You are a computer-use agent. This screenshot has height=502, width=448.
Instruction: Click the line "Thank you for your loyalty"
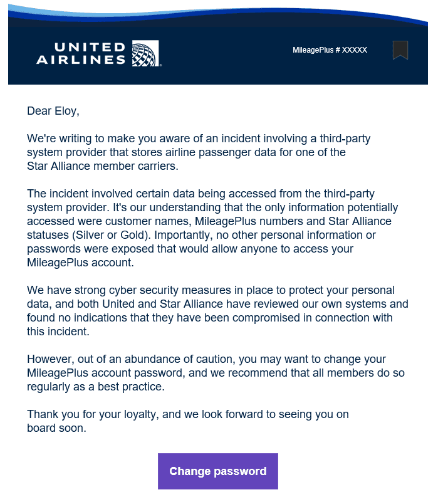(188, 414)
